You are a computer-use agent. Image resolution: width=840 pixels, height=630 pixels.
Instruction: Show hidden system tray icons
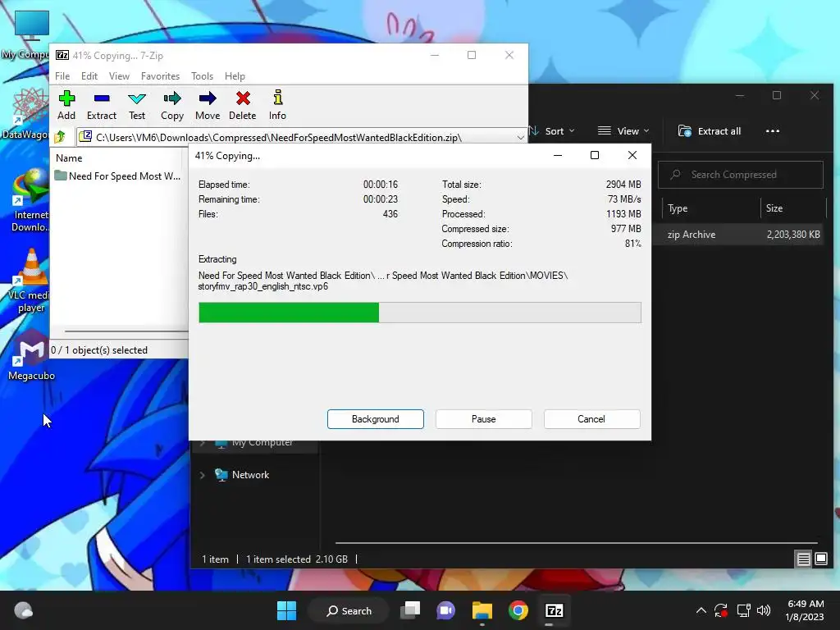coord(701,610)
